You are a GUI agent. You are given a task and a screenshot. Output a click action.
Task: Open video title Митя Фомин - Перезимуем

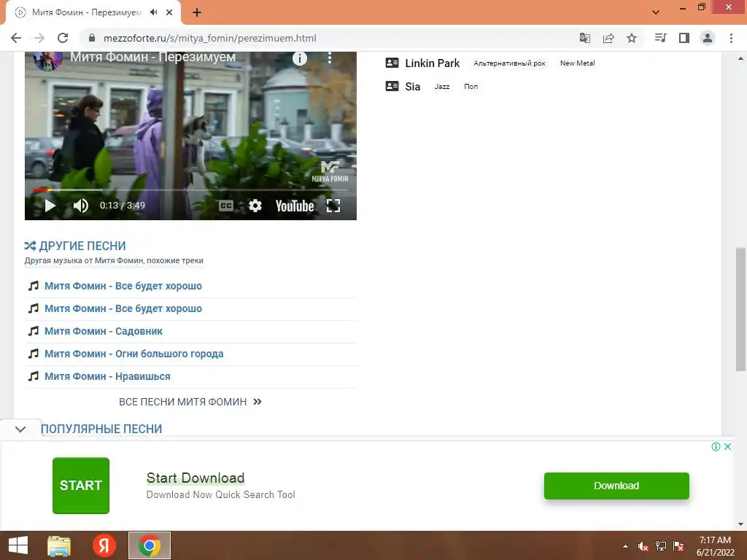point(153,57)
